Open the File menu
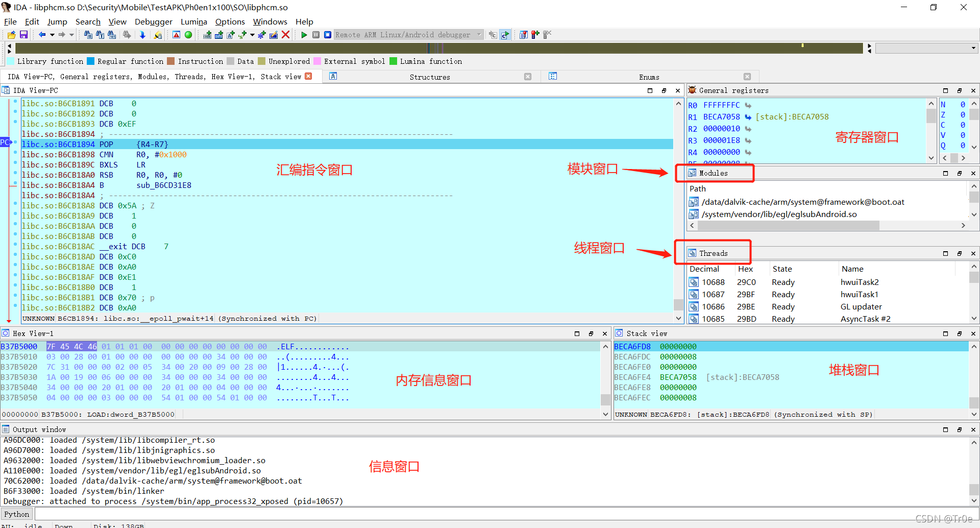The width and height of the screenshot is (980, 528). 10,21
